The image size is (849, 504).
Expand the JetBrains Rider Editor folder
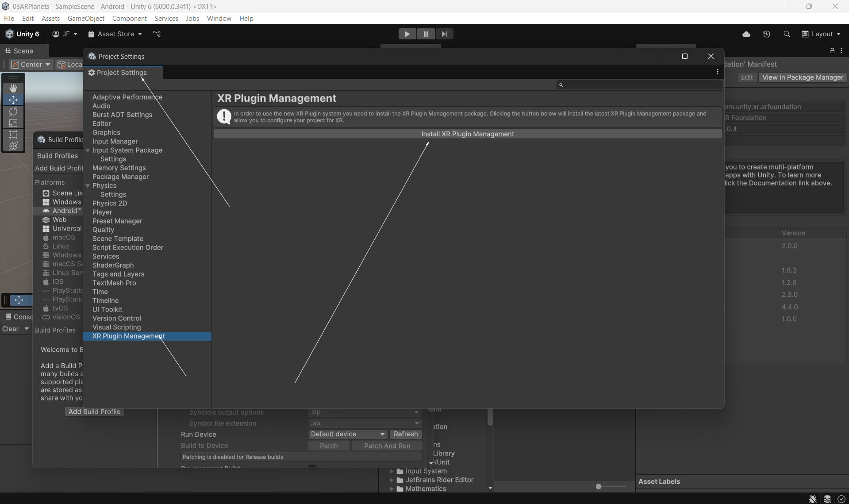coord(392,480)
